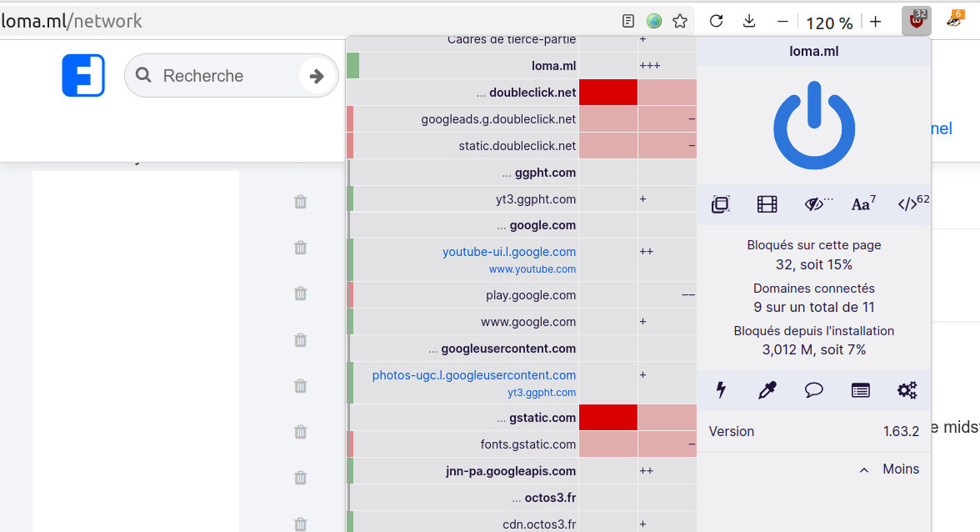
Task: Open the uBlock dashboard gears icon
Action: point(907,389)
